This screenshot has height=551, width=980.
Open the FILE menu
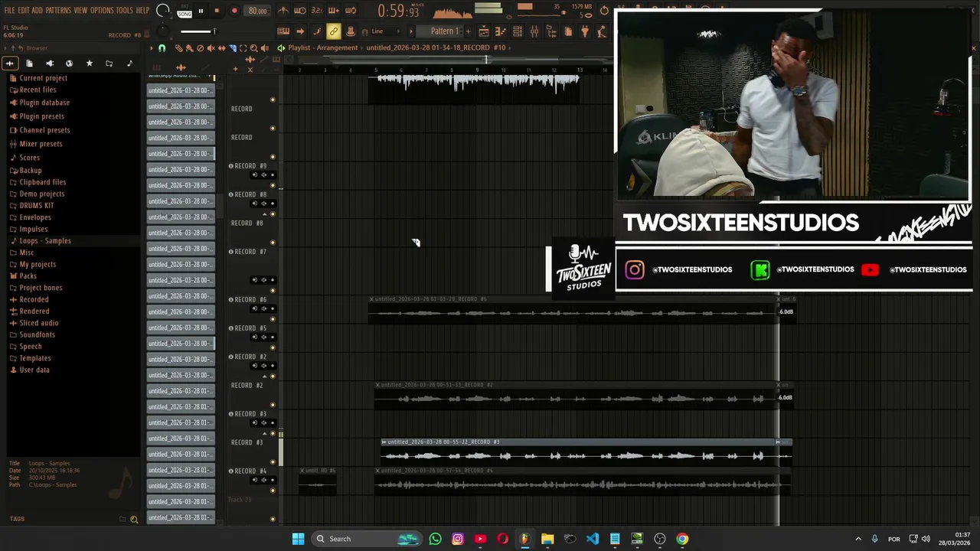point(9,10)
